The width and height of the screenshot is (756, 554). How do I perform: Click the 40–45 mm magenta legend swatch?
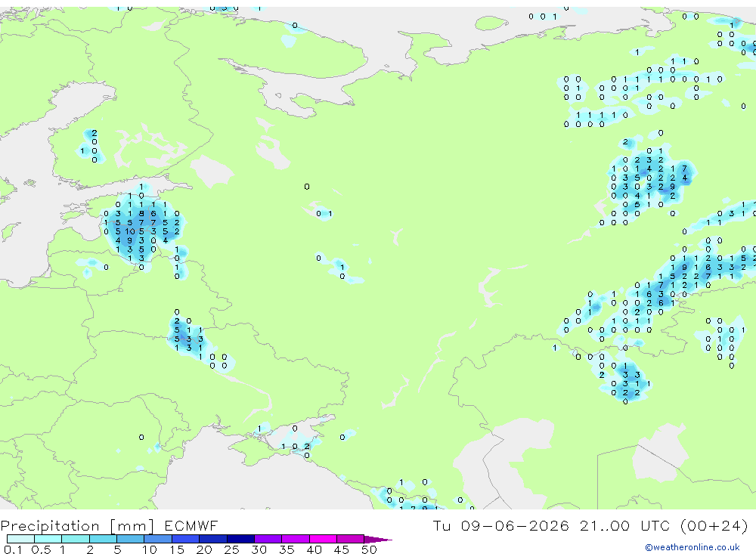(x=323, y=539)
